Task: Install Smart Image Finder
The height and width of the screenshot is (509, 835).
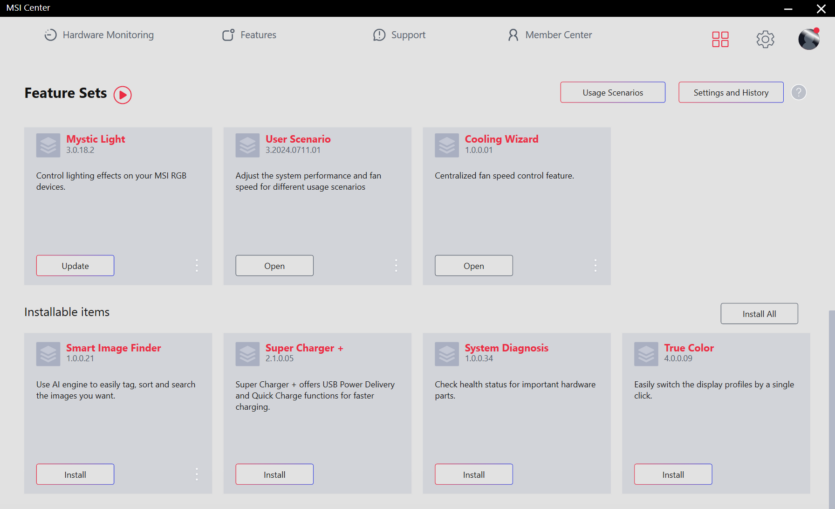Action: [x=75, y=474]
